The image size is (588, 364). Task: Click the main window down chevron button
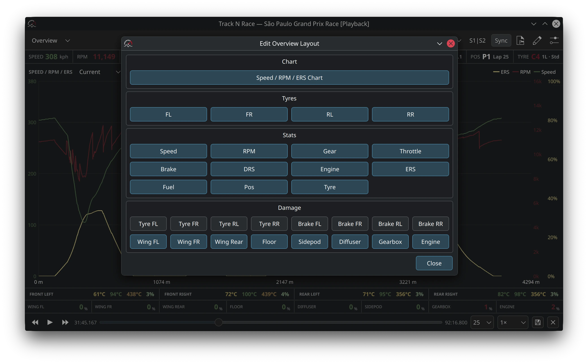click(x=533, y=24)
